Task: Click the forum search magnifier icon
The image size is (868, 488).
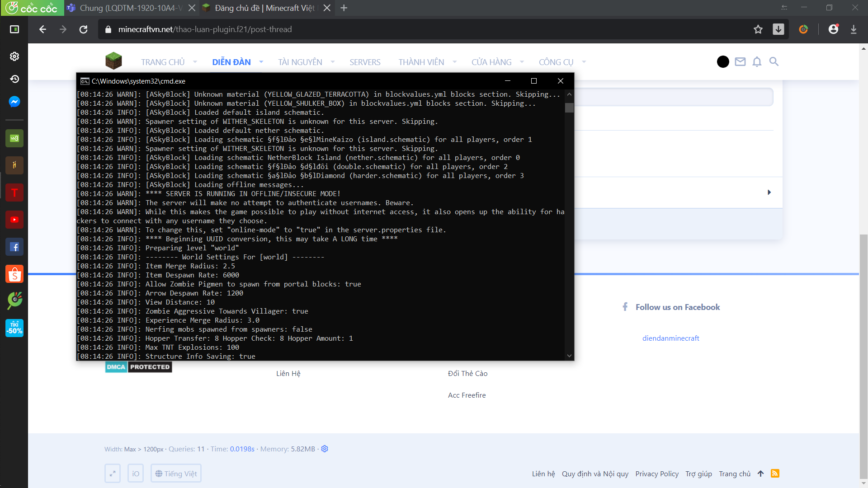Action: 774,61
